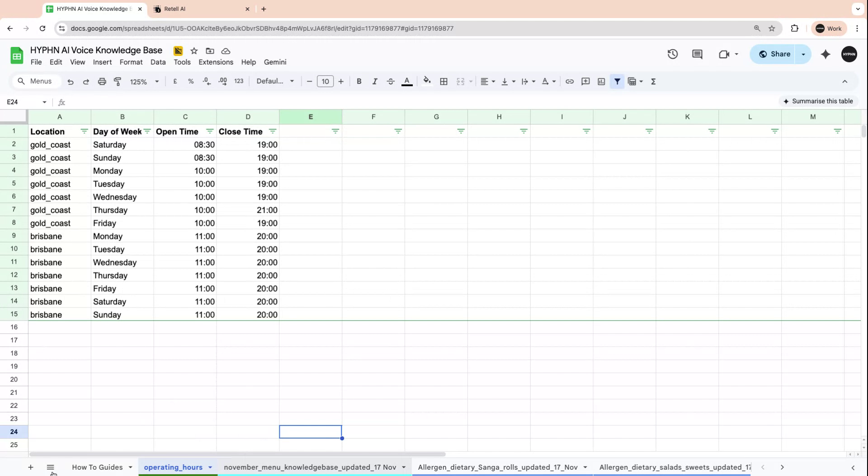
Task: Undo the last action
Action: [71, 81]
